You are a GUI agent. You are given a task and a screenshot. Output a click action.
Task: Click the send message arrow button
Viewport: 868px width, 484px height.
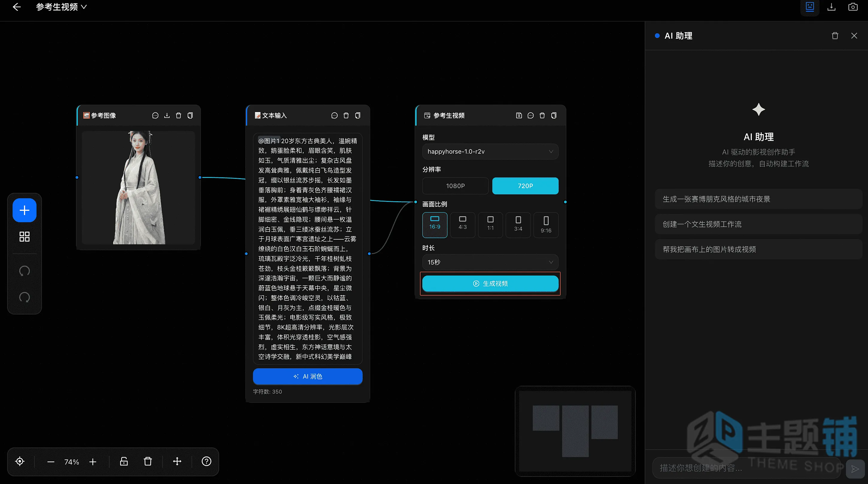pos(855,469)
